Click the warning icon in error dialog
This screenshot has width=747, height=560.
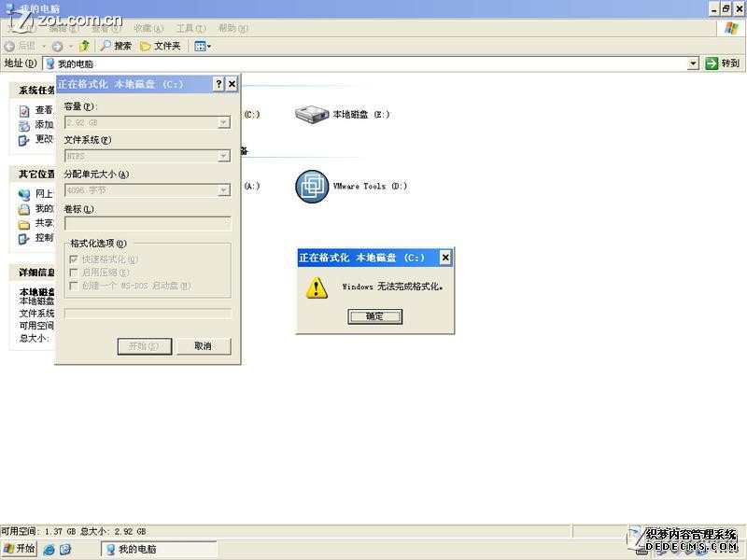coord(317,288)
